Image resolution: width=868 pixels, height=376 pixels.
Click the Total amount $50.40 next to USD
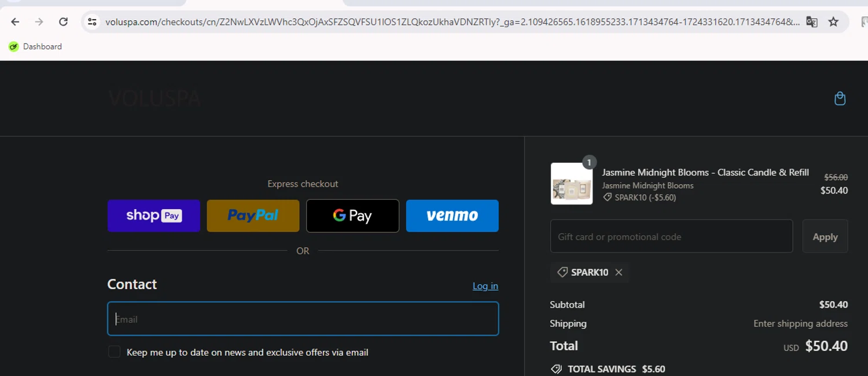(826, 346)
